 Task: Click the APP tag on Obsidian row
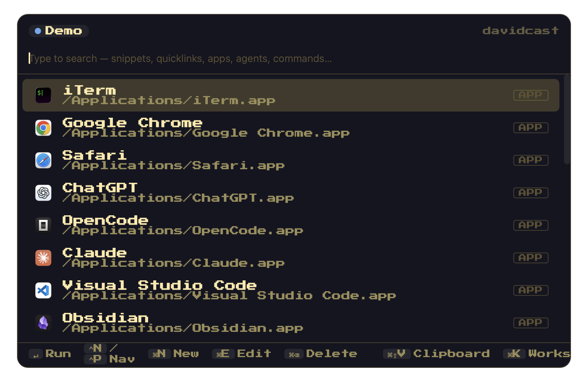531,323
